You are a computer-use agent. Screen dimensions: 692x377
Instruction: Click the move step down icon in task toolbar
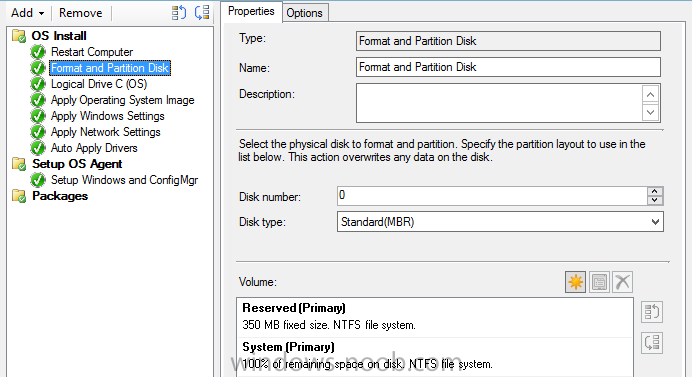(x=202, y=12)
